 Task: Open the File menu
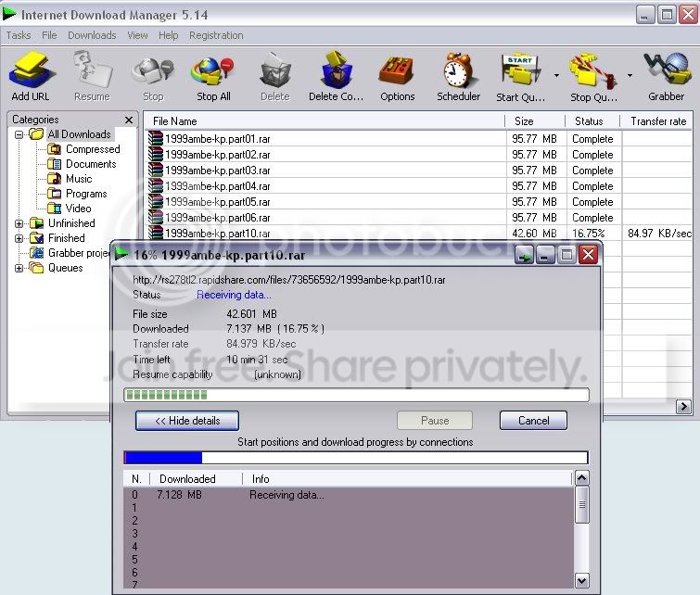(49, 35)
